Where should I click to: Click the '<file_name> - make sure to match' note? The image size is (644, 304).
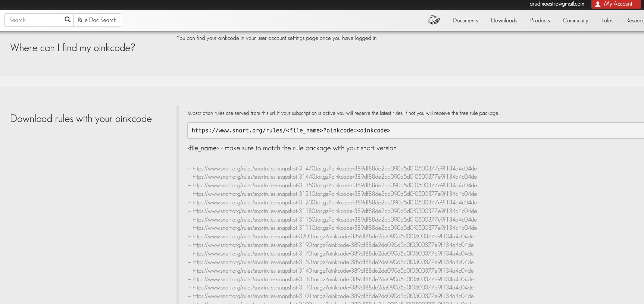tap(293, 148)
